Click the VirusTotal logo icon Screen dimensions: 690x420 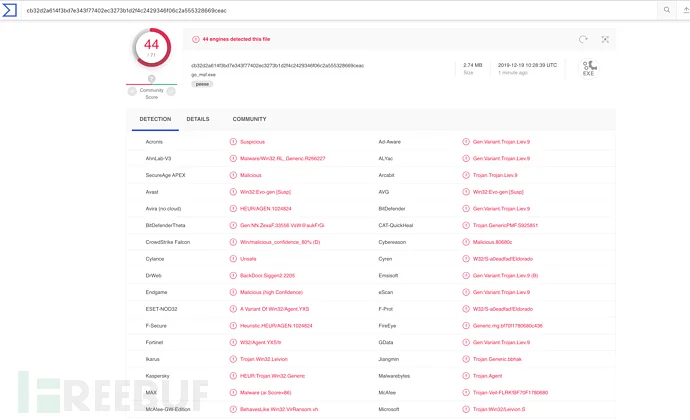9,10
